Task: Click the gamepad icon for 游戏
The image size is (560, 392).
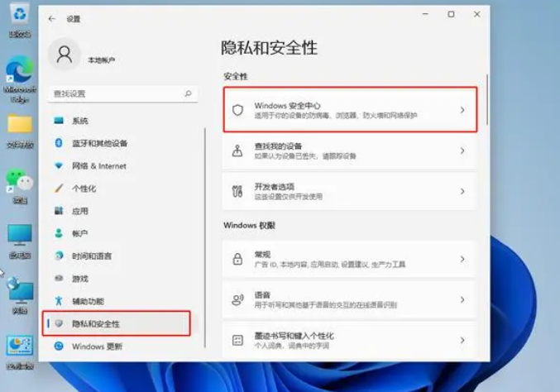Action: point(59,278)
